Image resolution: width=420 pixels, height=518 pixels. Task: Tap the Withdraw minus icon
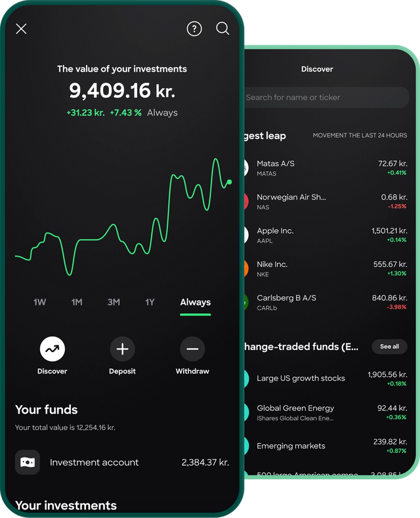tap(192, 349)
